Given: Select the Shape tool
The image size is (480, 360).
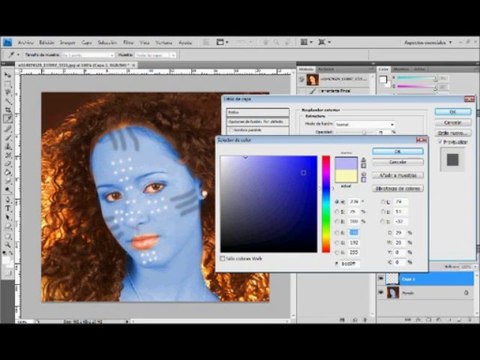Looking at the screenshot, I should click(x=8, y=227).
